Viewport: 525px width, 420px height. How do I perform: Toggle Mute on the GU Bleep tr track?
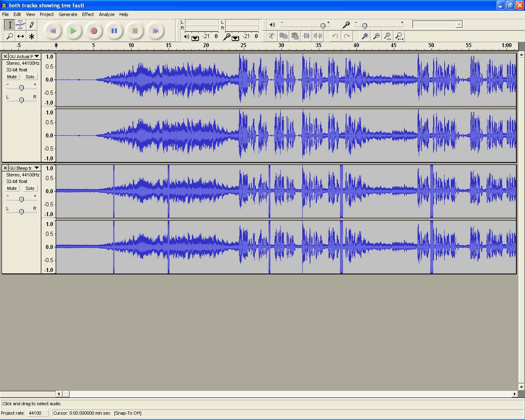(12, 188)
